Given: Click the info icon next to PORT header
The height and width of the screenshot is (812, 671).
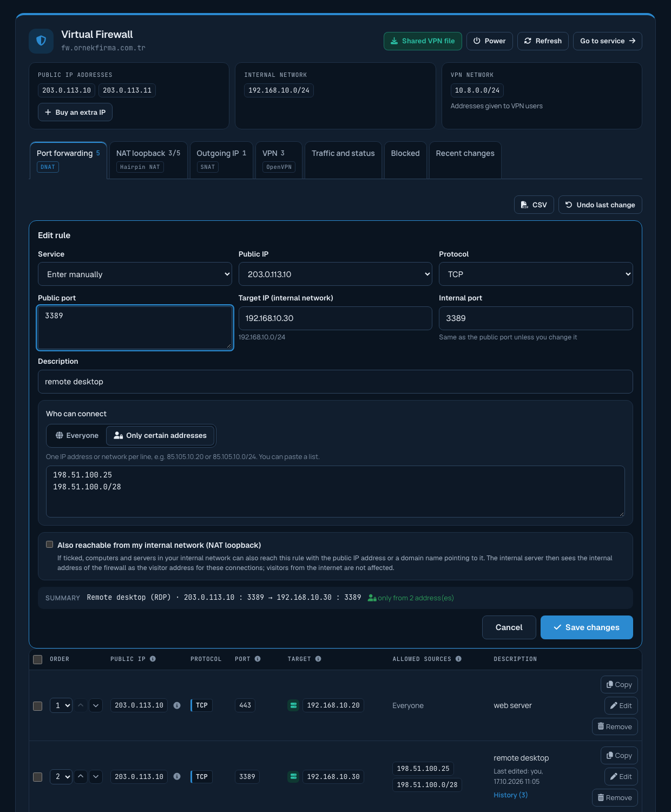Looking at the screenshot, I should click(x=258, y=659).
